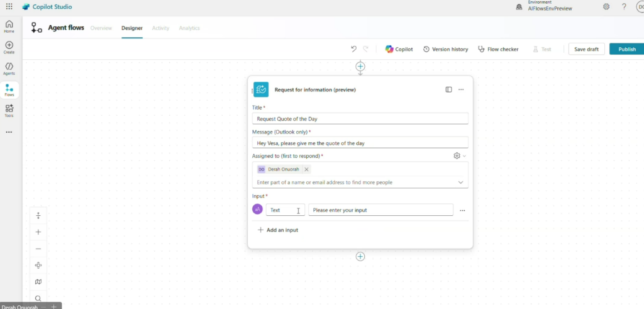Click the Publish button

626,49
